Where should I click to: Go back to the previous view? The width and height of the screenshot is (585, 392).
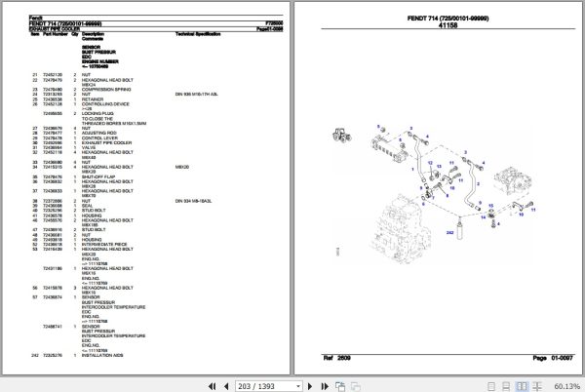[x=340, y=386]
